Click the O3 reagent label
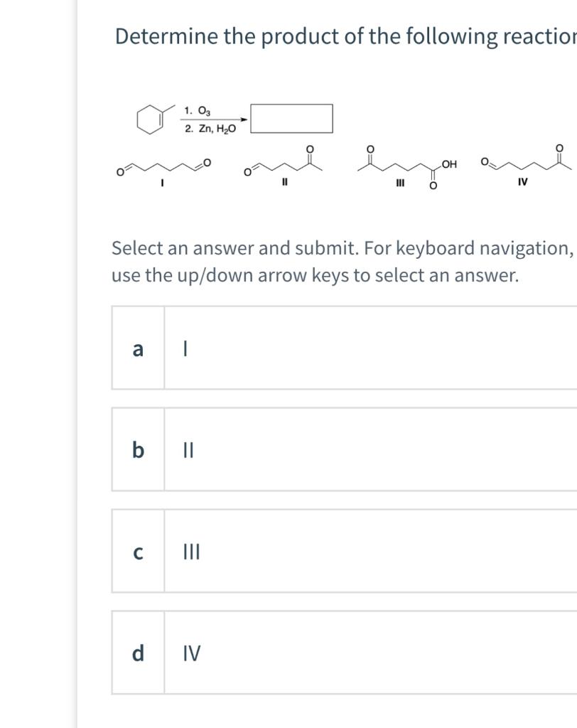577x728 pixels. pos(198,109)
